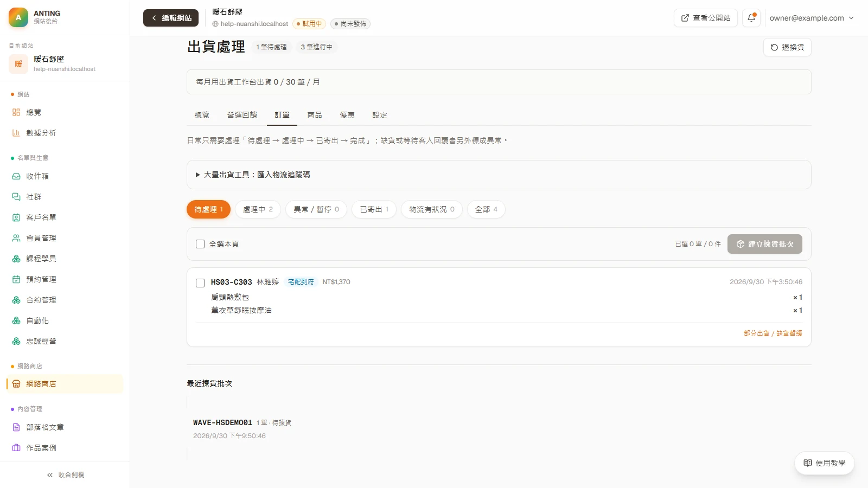
Task: Open owner@example.com account dropdown
Action: [812, 18]
